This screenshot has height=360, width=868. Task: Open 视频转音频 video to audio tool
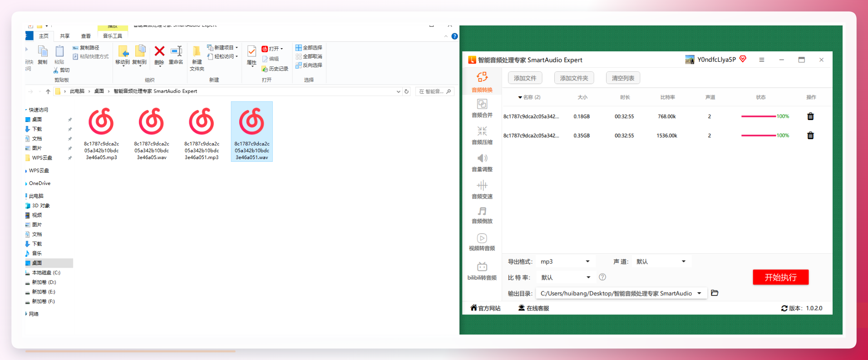482,242
